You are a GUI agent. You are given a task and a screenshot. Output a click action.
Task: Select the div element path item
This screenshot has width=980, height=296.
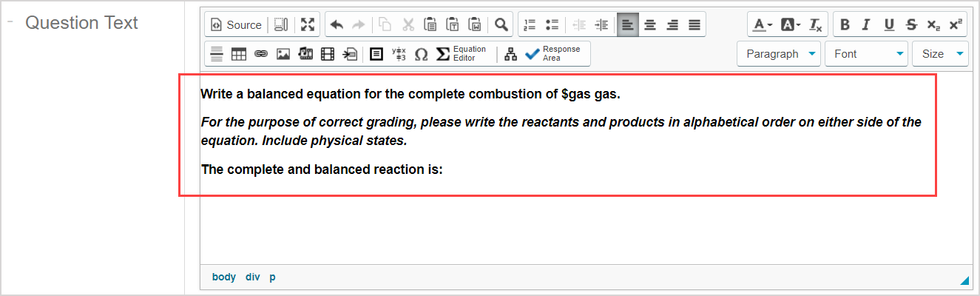[x=253, y=277]
